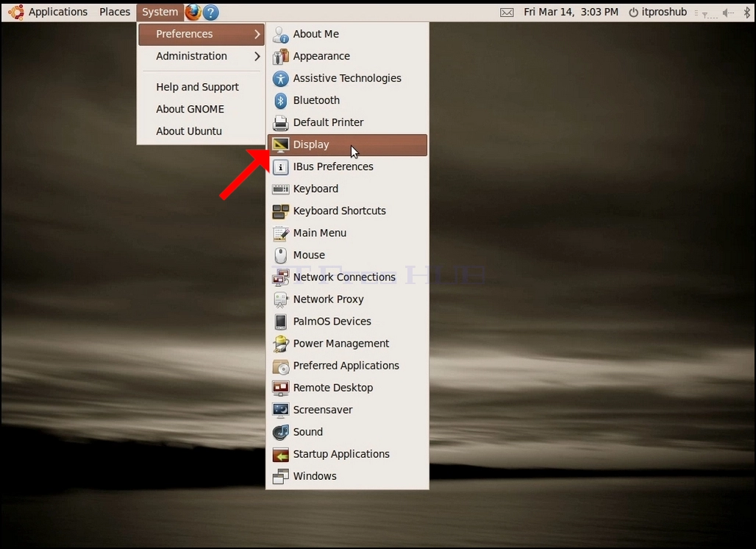Launch Firefox from the top panel icon

tap(193, 12)
